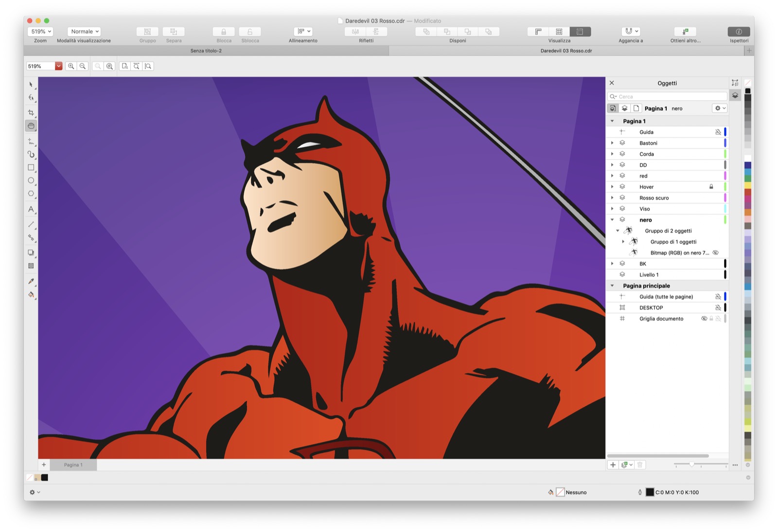Toggle the grid view in Visualizza
The width and height of the screenshot is (778, 532).
point(559,32)
